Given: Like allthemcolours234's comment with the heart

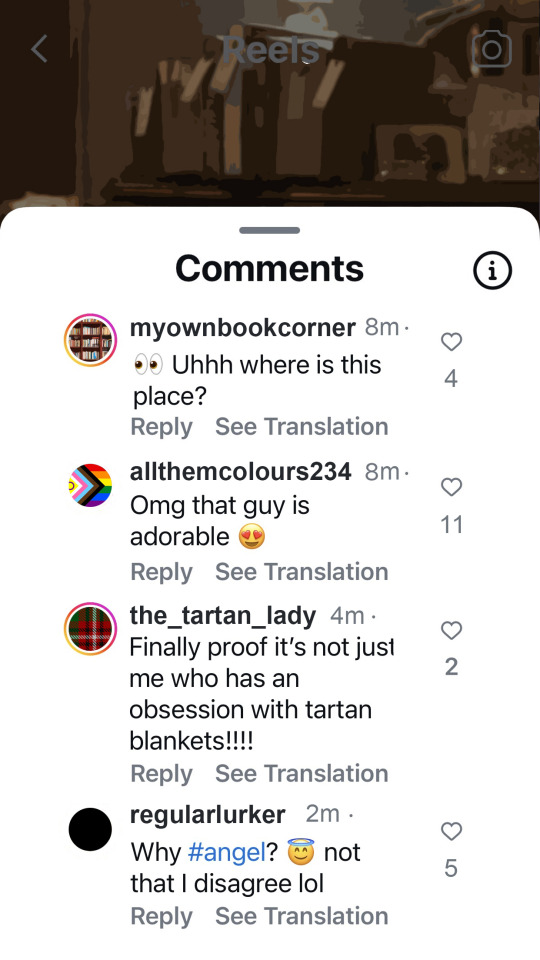Looking at the screenshot, I should point(451,487).
